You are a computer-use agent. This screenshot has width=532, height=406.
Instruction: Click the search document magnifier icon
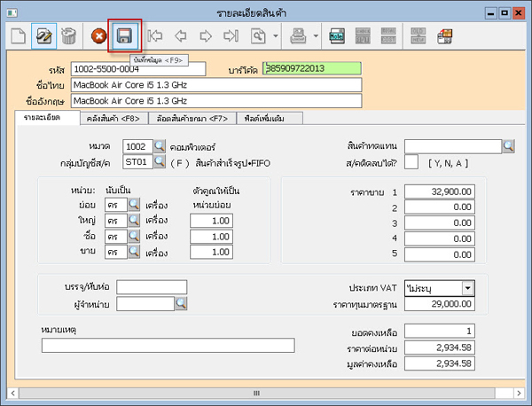258,35
